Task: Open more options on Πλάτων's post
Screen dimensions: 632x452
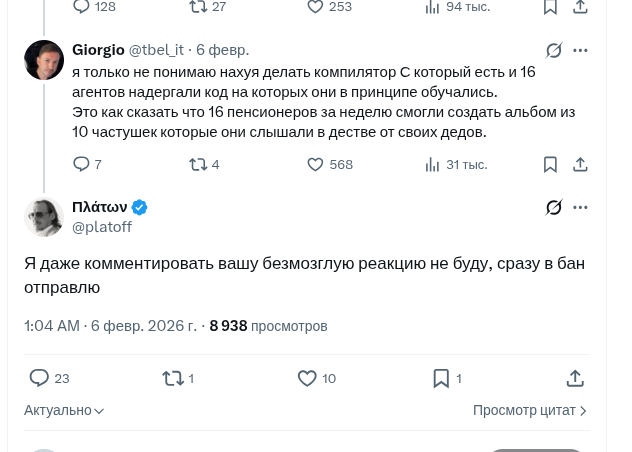Action: pyautogui.click(x=581, y=207)
